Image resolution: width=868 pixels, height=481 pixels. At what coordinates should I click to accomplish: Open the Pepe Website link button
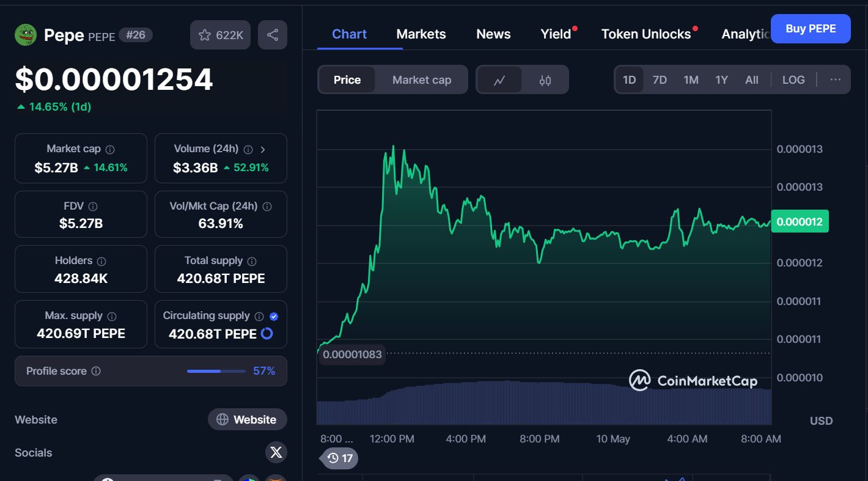[247, 420]
